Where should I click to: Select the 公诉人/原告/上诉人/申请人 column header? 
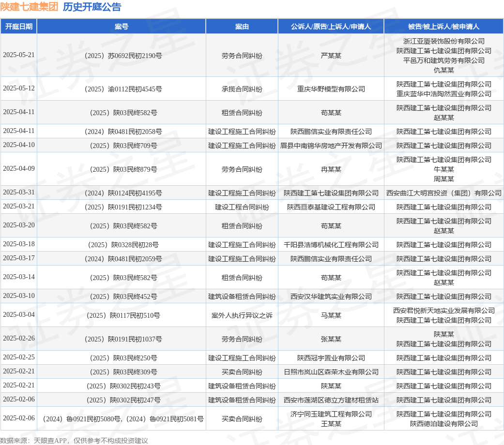[331, 26]
